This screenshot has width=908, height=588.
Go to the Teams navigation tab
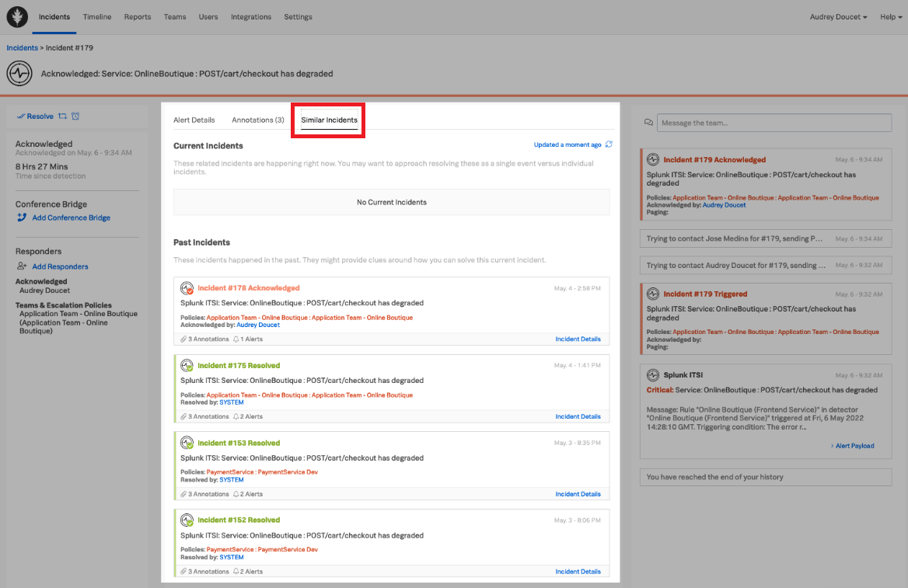click(x=175, y=17)
